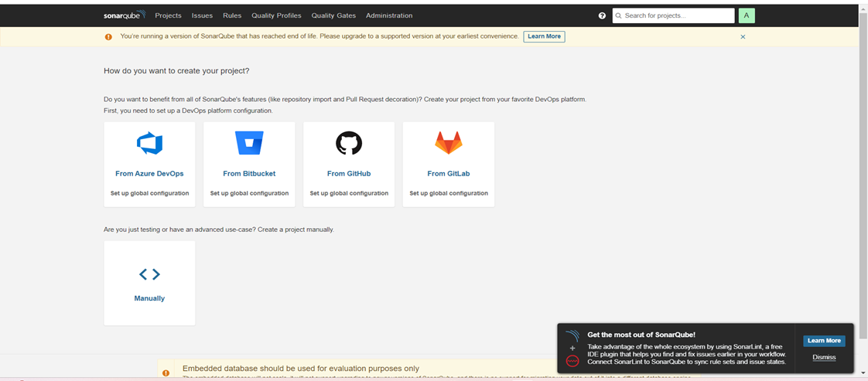Open the Projects menu
Viewport: 868px width, 381px height.
click(169, 15)
